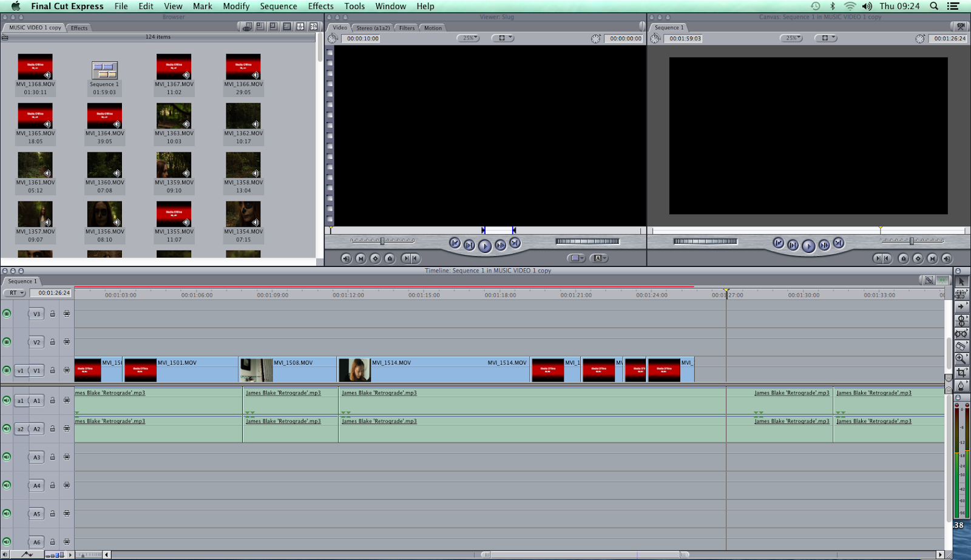Lock the V2 track
Screen dimensions: 971x560
coord(53,342)
